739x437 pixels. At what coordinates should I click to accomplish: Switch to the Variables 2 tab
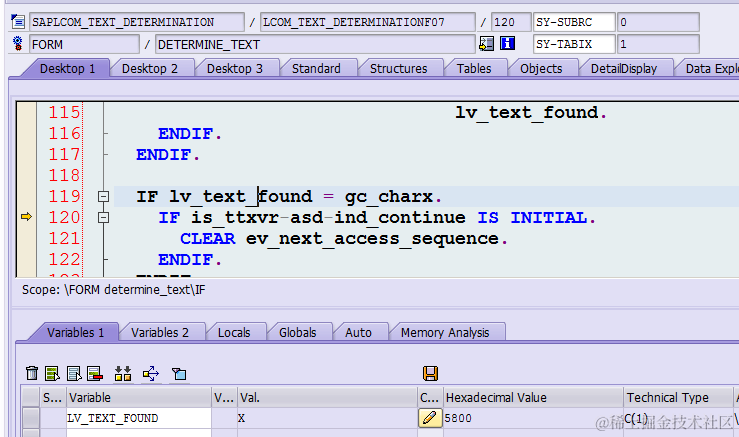[160, 332]
